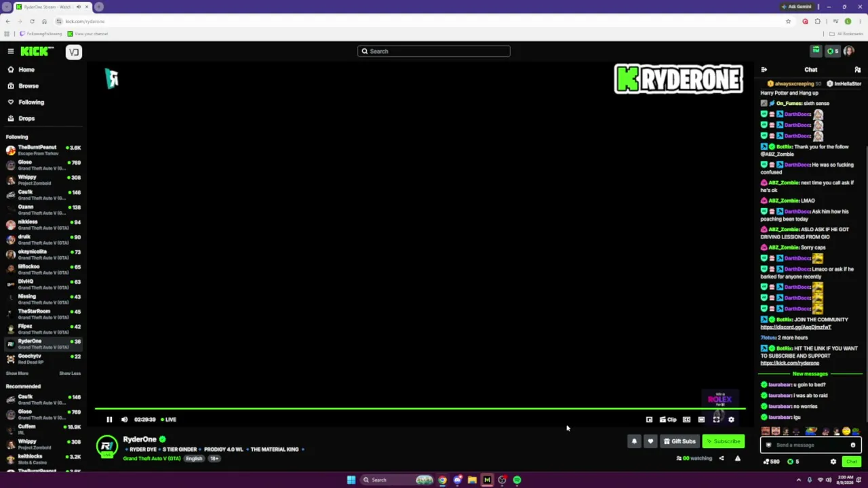Open the Grand Theft Auto V category link
This screenshot has width=868, height=488.
pyautogui.click(x=152, y=459)
